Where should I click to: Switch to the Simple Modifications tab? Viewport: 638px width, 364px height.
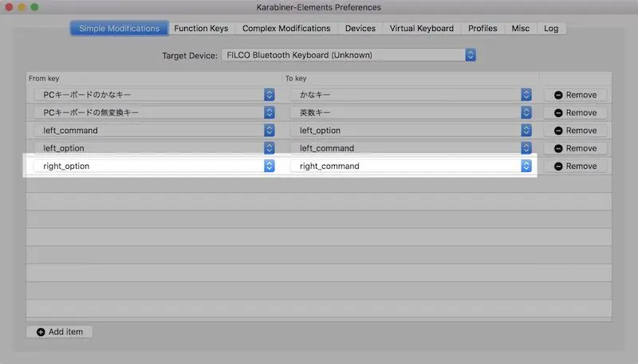119,29
